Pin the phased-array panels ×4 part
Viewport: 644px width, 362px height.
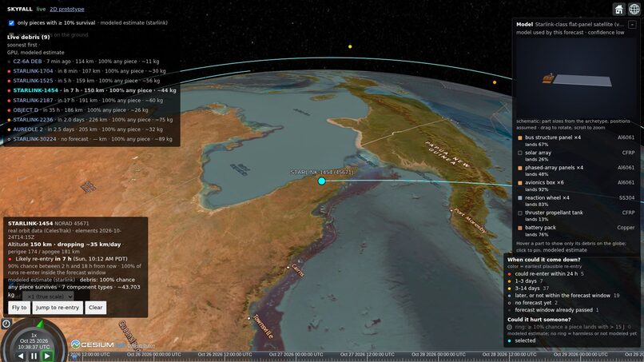point(576,170)
